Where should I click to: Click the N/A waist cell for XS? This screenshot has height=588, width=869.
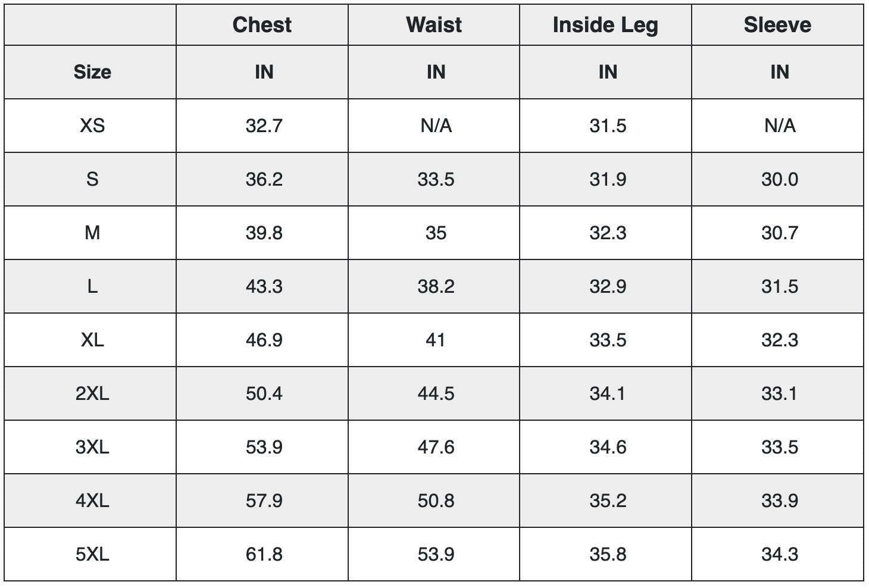(436, 126)
